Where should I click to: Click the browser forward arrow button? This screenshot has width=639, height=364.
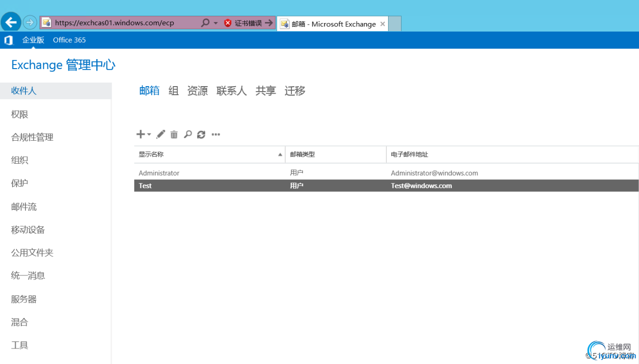(30, 23)
